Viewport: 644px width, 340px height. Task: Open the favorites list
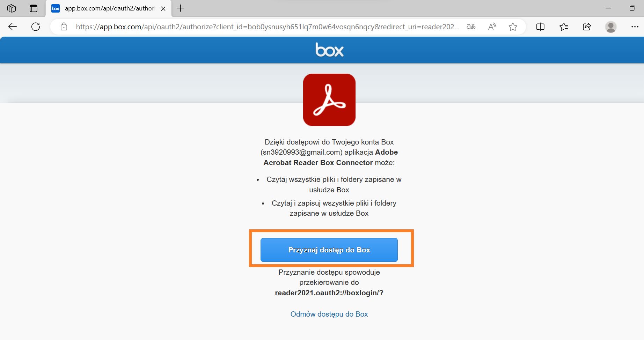[564, 26]
